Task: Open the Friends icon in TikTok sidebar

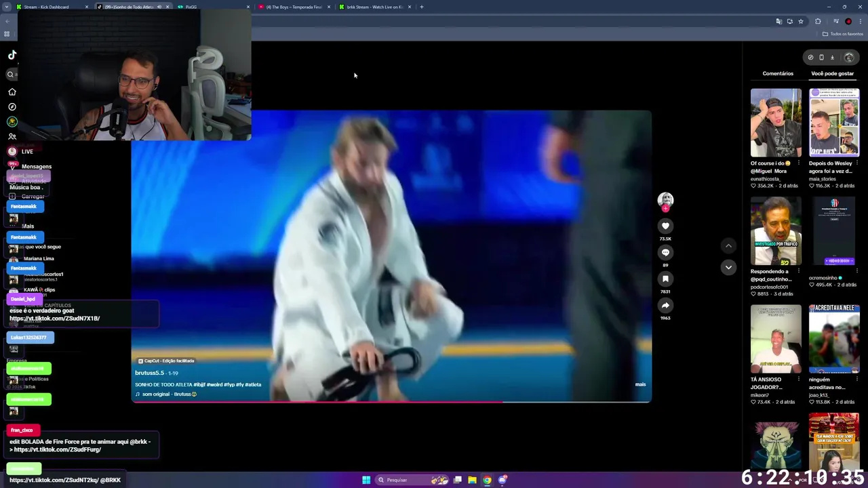Action: [x=12, y=136]
